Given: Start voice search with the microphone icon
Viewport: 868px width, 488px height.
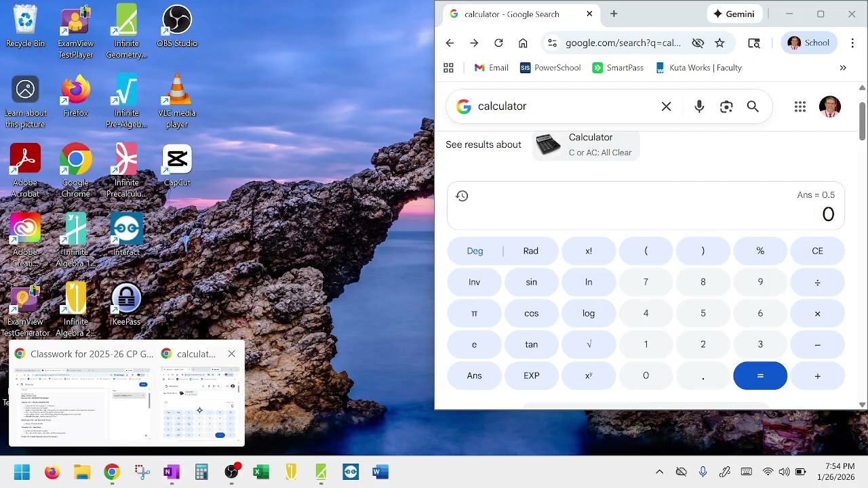Looking at the screenshot, I should click(x=699, y=106).
